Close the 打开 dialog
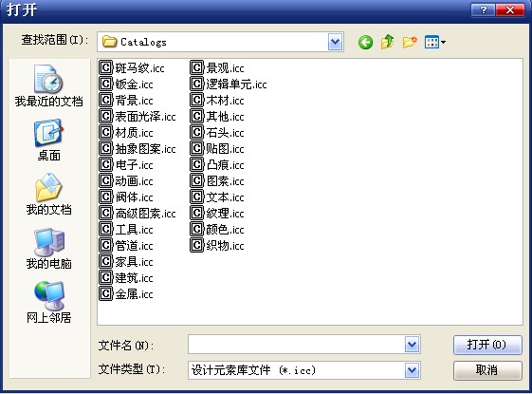Image resolution: width=532 pixels, height=394 pixels. pyautogui.click(x=510, y=9)
